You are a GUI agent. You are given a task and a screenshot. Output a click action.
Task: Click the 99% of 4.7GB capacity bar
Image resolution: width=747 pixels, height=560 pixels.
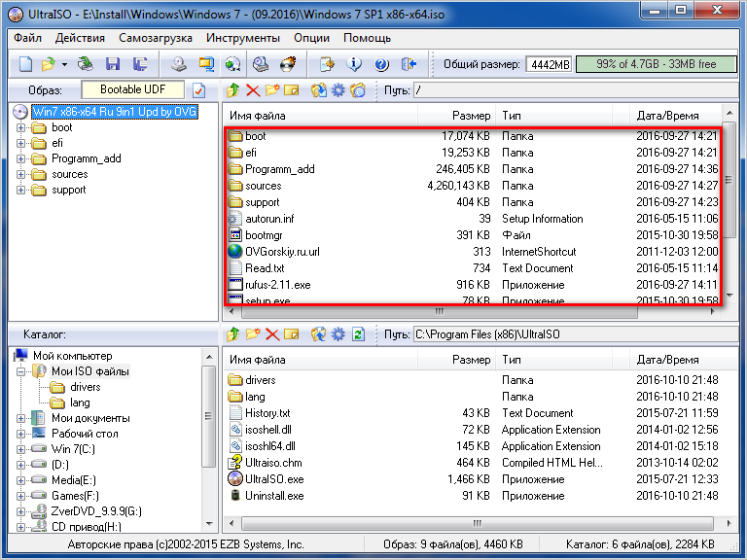[656, 64]
